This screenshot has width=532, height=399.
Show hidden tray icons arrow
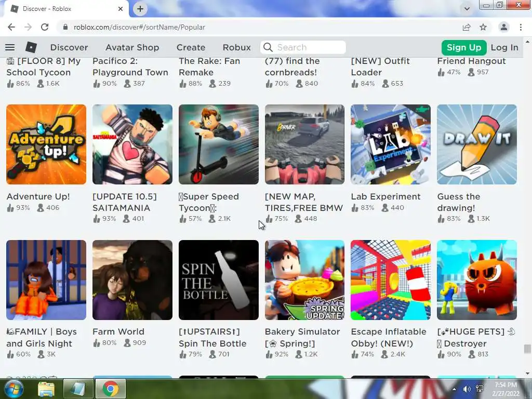click(x=454, y=389)
